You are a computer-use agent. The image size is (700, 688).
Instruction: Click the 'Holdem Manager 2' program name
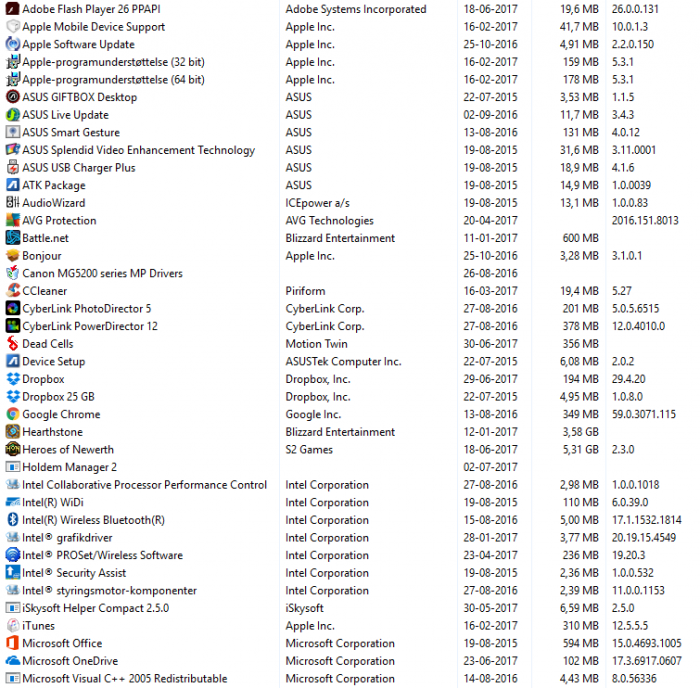tap(70, 467)
